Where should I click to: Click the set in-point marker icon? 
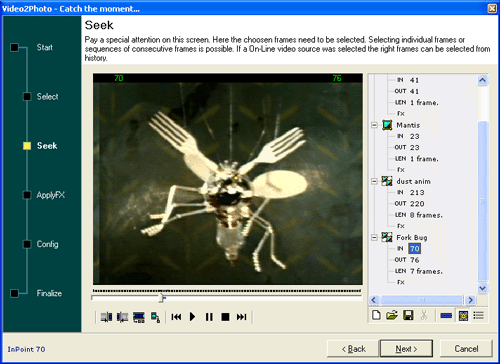coord(106,317)
